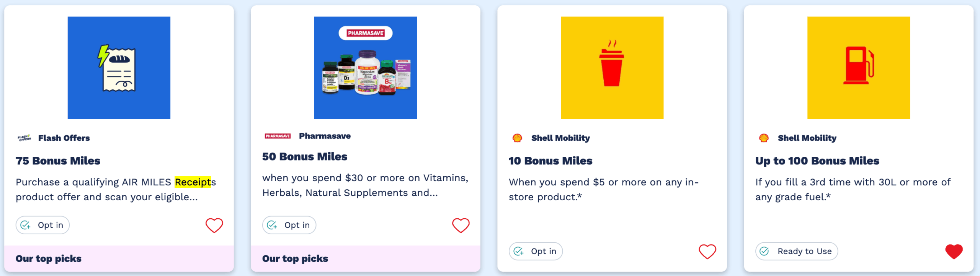This screenshot has height=276, width=980.
Task: Favorite the 75 Bonus Miles Flash Offer
Action: [x=214, y=225]
